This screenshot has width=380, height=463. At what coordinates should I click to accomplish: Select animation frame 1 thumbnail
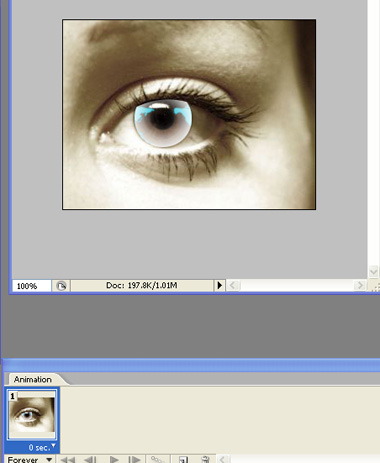point(32,415)
